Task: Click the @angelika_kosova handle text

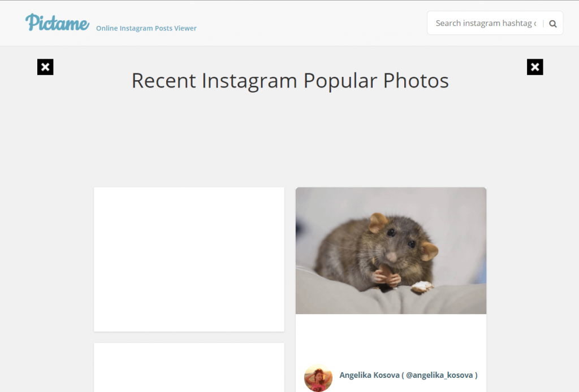Action: click(439, 375)
